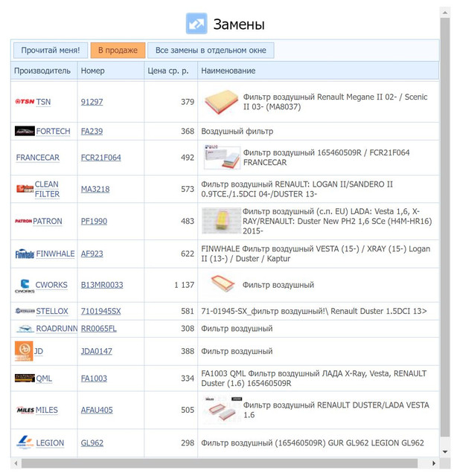The width and height of the screenshot is (457, 476).
Task: Open part number 91297
Action: point(92,102)
